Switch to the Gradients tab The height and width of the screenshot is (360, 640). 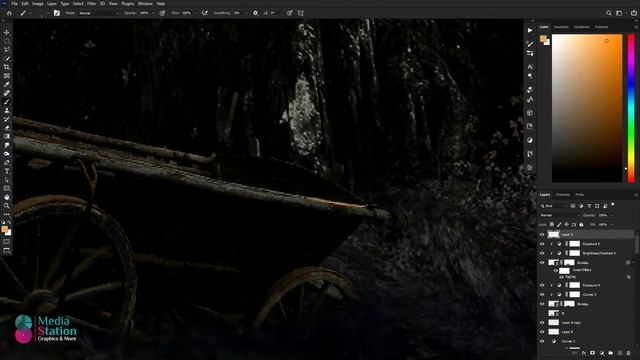click(x=582, y=27)
